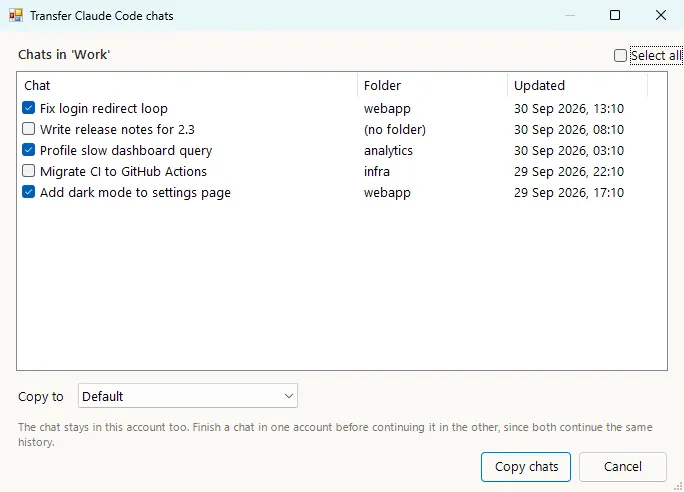Viewport: 684px width, 492px height.
Task: Tick the Select all checkbox
Action: (x=620, y=55)
